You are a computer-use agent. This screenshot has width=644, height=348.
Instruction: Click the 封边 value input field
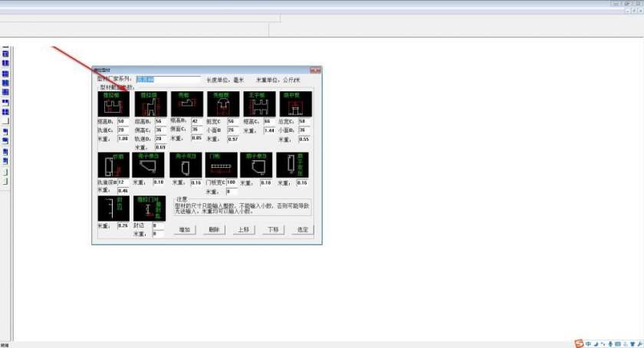[158, 225]
